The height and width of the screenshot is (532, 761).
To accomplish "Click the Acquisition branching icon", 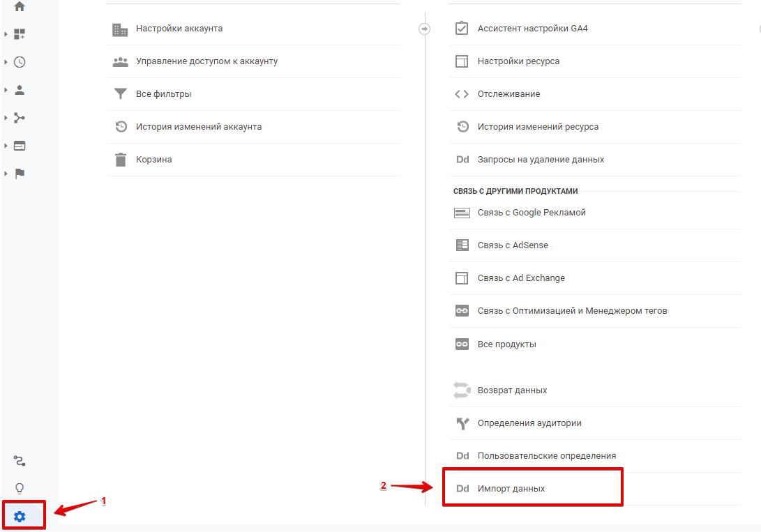I will [x=20, y=118].
